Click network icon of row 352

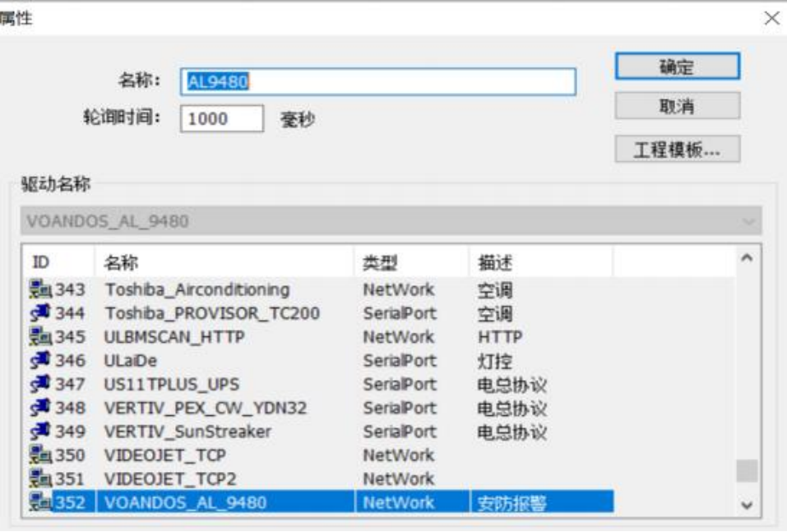pos(40,502)
